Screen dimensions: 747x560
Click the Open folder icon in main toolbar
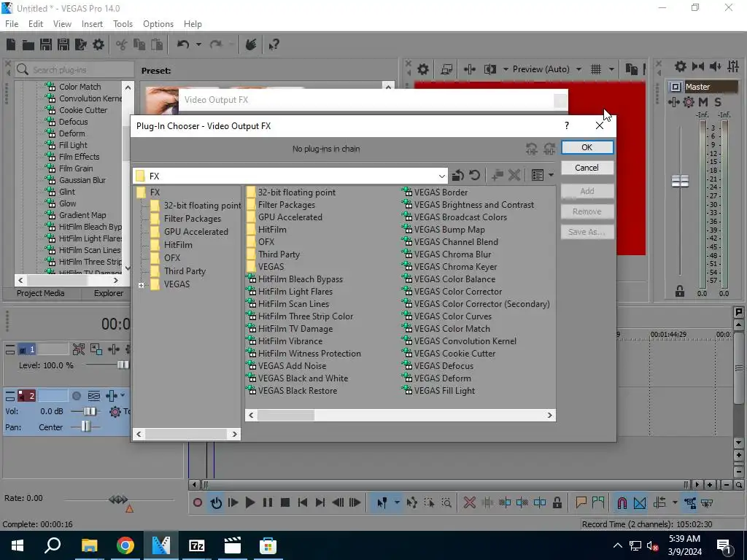(x=28, y=44)
